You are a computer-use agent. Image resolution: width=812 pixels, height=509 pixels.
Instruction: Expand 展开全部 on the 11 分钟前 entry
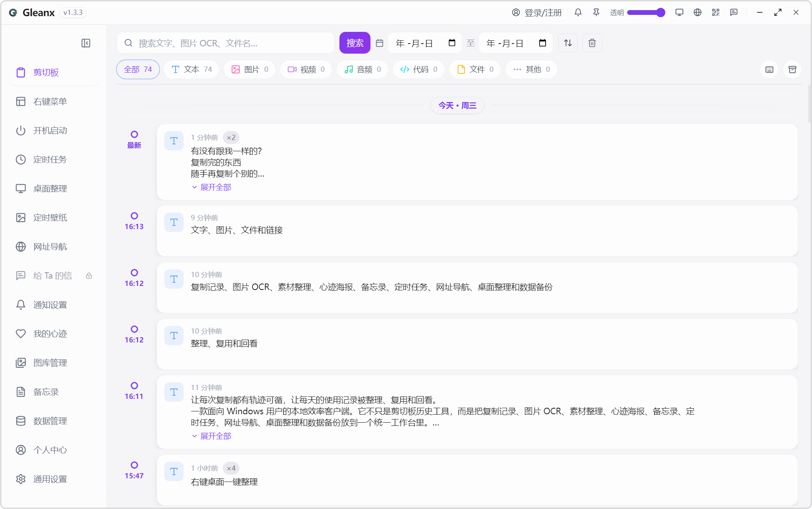[x=211, y=436]
